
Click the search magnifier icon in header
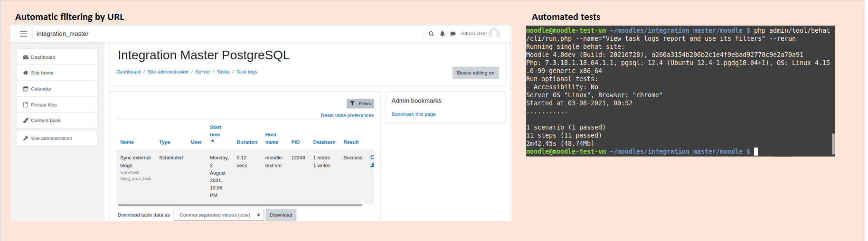431,34
